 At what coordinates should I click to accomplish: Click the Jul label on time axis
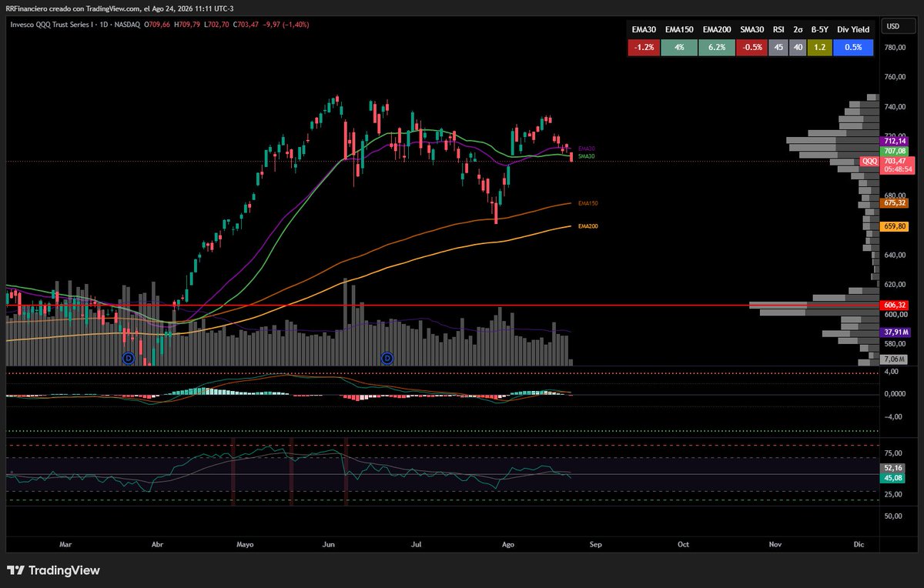[417, 544]
